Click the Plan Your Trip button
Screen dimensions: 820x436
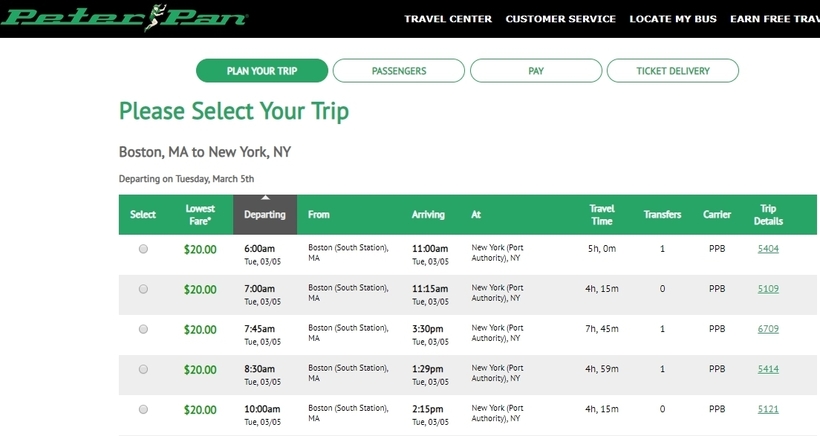[x=262, y=71]
